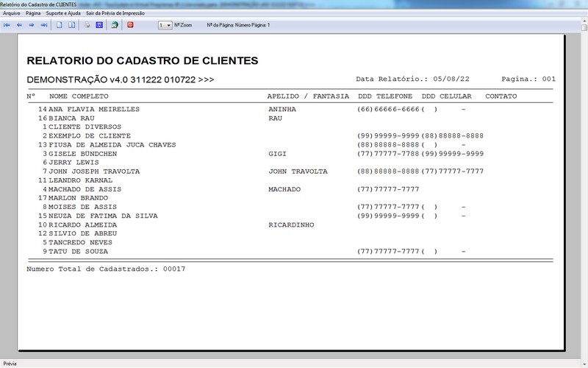Image resolution: width=588 pixels, height=368 pixels.
Task: Click phone (77)77777-7788 of Gisele
Action: point(388,154)
